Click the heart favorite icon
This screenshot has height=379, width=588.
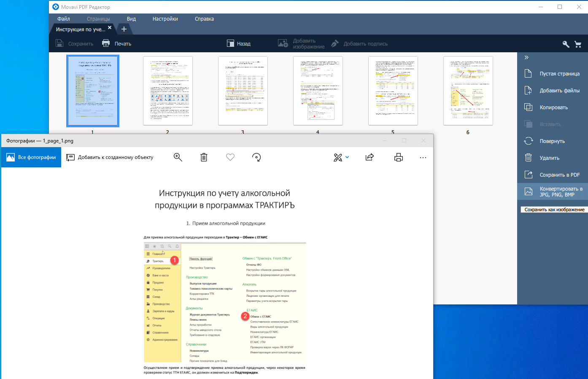[x=230, y=157]
